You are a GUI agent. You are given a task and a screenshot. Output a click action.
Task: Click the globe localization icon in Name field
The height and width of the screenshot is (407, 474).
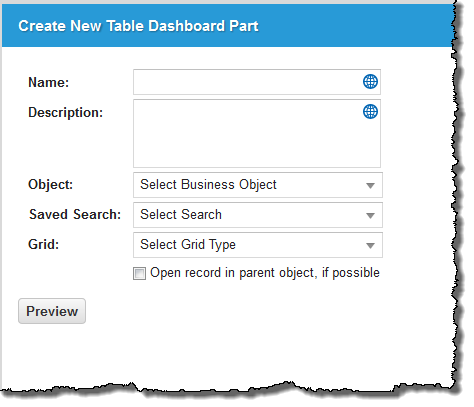[x=370, y=82]
